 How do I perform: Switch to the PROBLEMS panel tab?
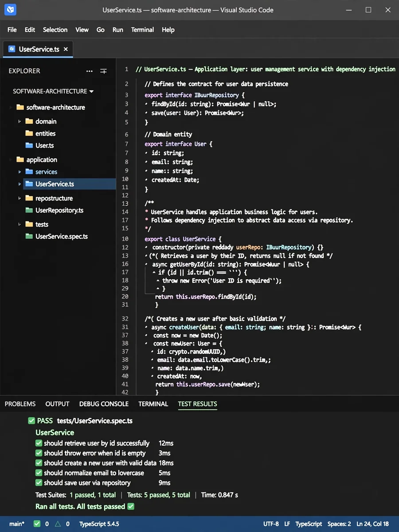[20, 404]
